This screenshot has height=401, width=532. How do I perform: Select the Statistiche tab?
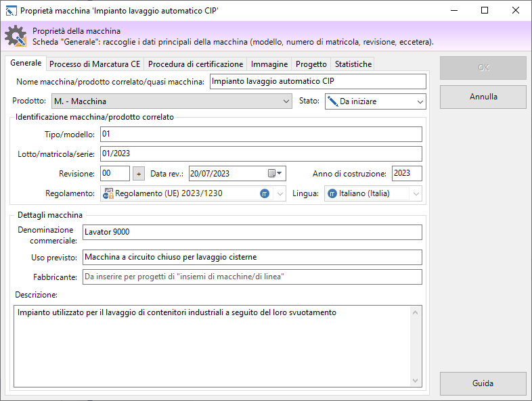(x=353, y=64)
